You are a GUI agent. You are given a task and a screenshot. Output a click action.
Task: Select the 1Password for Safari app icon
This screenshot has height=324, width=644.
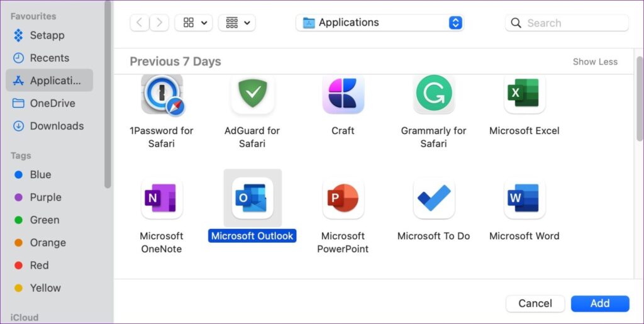tap(162, 94)
